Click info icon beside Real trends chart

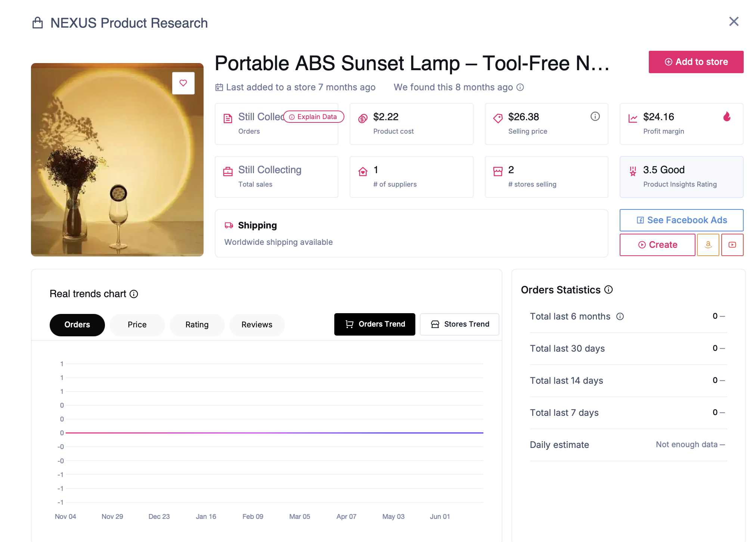134,294
